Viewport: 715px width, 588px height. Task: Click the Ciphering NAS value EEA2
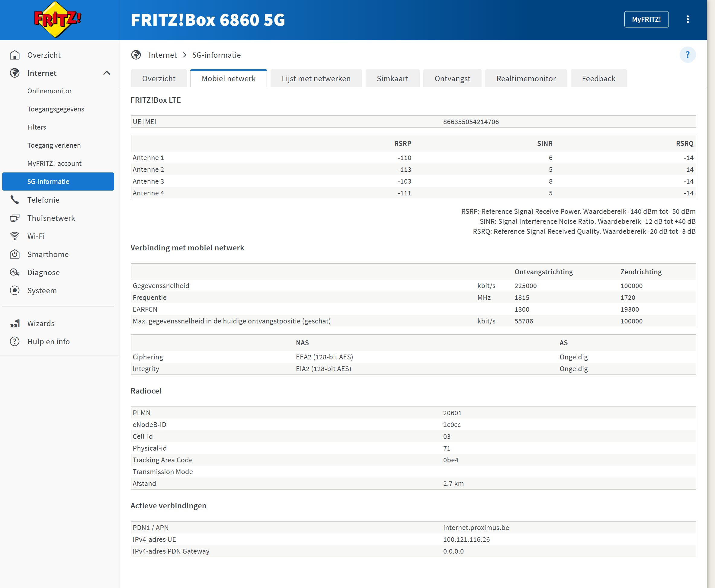pos(325,357)
